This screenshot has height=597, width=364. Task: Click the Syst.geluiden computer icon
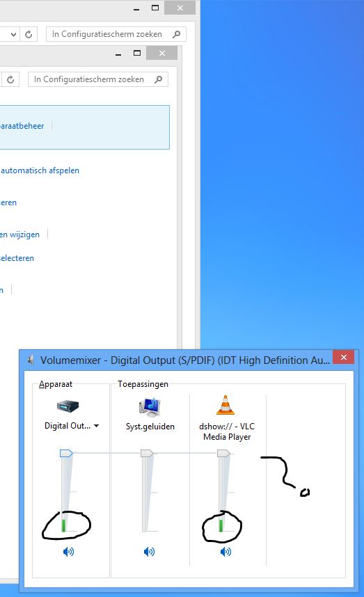(x=150, y=406)
